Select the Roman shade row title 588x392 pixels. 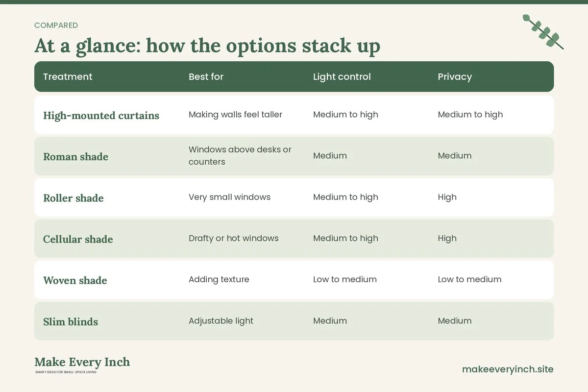tap(75, 156)
